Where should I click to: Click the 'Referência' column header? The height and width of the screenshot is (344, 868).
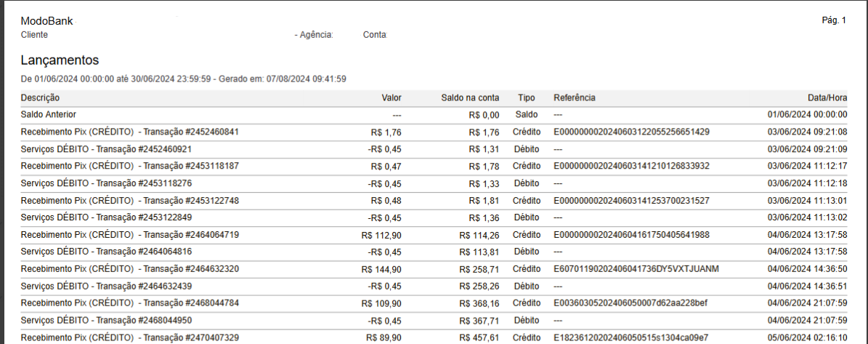[x=575, y=97]
